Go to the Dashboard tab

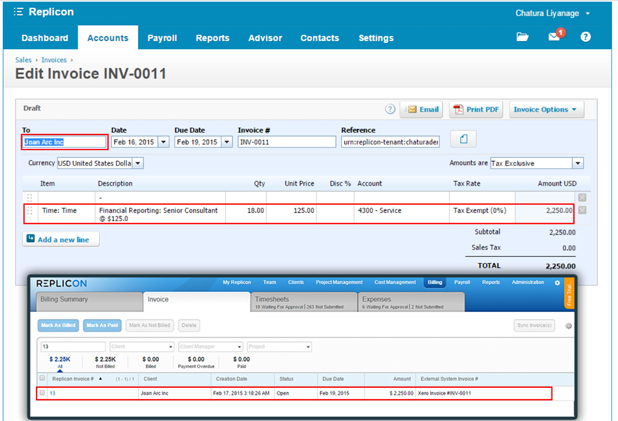click(45, 38)
